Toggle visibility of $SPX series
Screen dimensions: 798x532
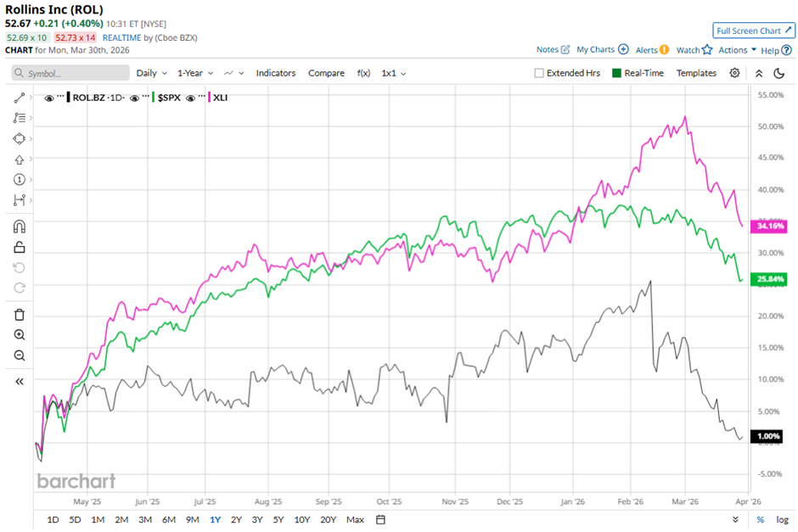click(134, 98)
